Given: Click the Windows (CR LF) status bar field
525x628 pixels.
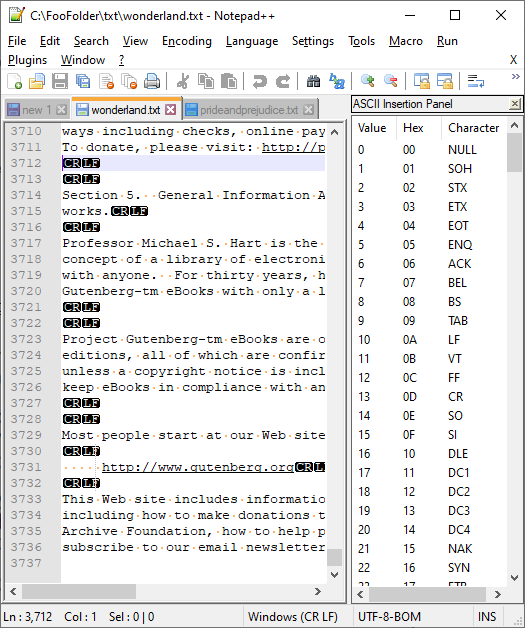Looking at the screenshot, I should (x=292, y=616).
